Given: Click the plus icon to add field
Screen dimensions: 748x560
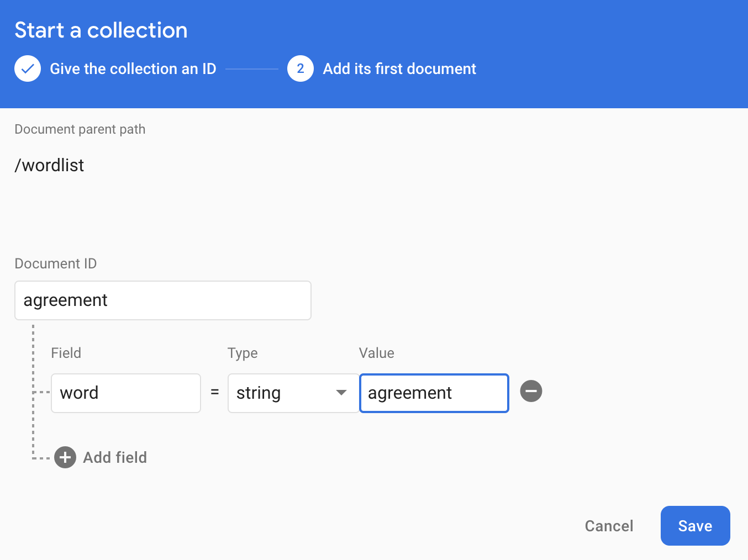Looking at the screenshot, I should [65, 457].
